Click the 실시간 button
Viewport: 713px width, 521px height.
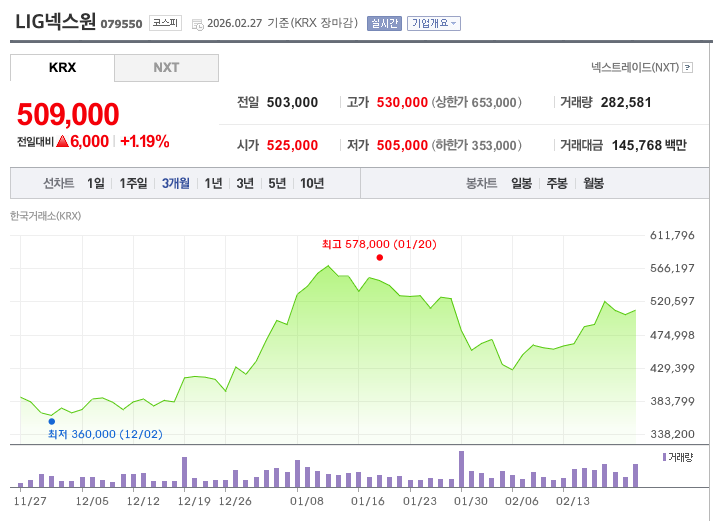(384, 23)
